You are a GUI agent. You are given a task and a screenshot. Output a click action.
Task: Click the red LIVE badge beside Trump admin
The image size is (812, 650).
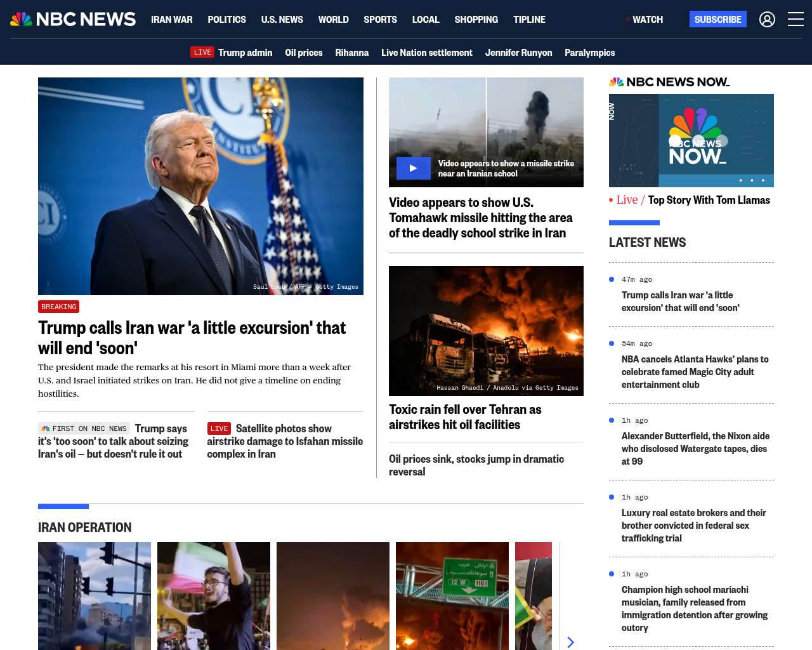click(x=202, y=52)
